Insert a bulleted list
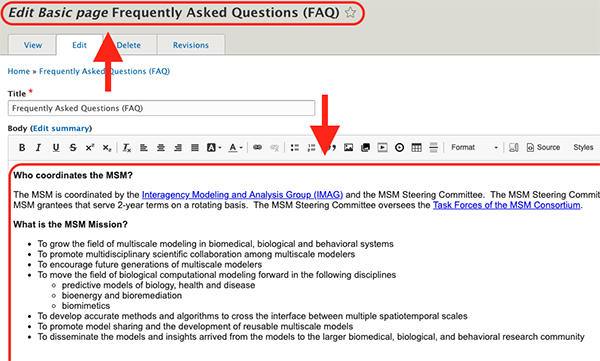Image resolution: width=600 pixels, height=361 pixels. pyautogui.click(x=295, y=147)
